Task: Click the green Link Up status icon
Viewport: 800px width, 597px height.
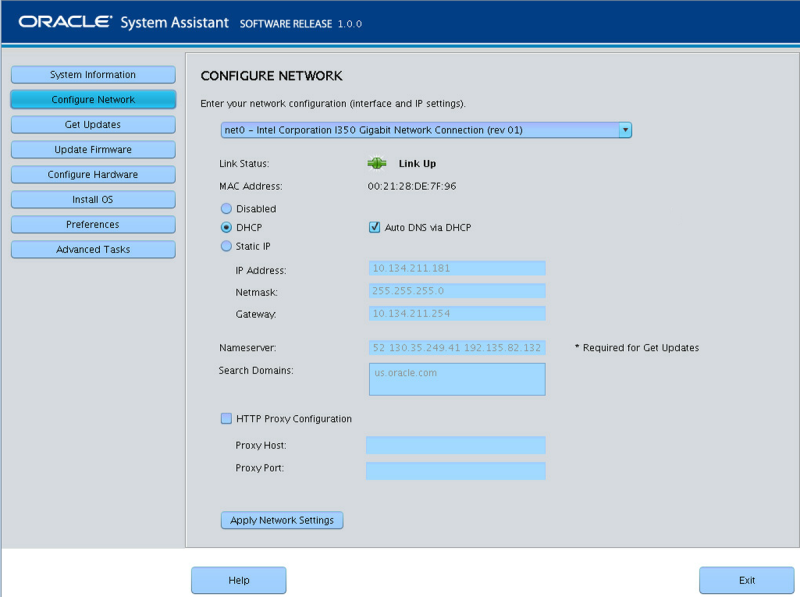Action: pyautogui.click(x=377, y=163)
